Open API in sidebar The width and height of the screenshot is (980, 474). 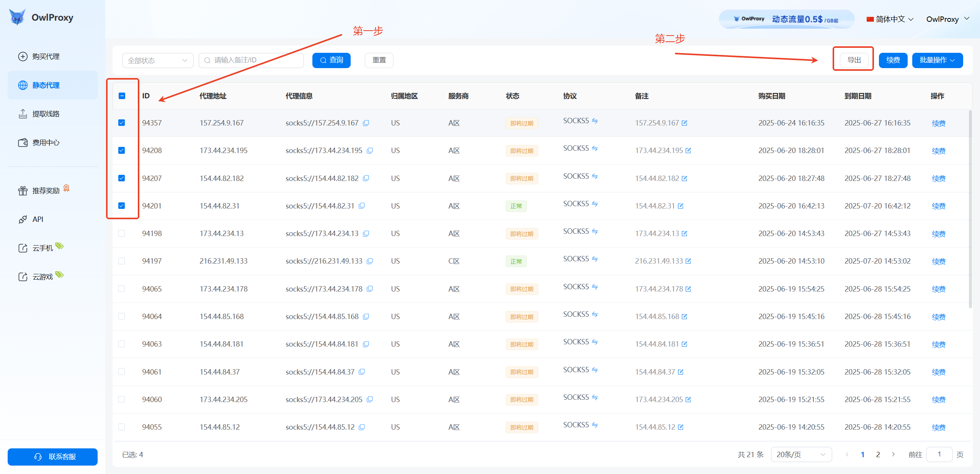pos(52,219)
